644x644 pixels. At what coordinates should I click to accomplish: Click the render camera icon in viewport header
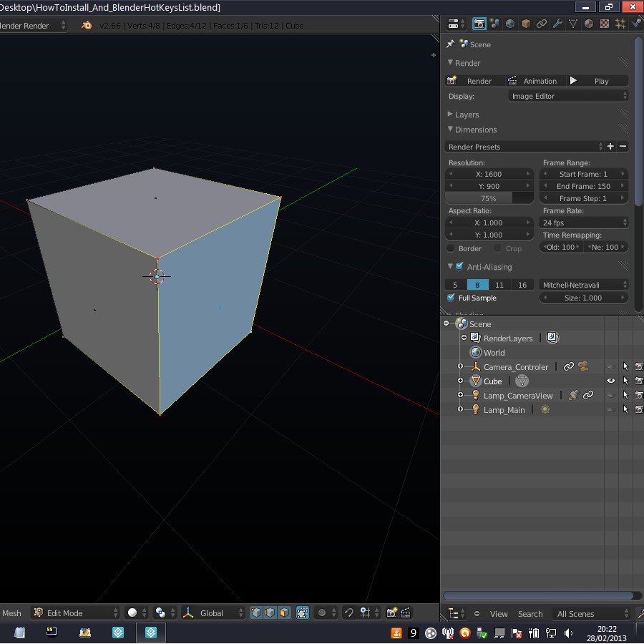392,613
